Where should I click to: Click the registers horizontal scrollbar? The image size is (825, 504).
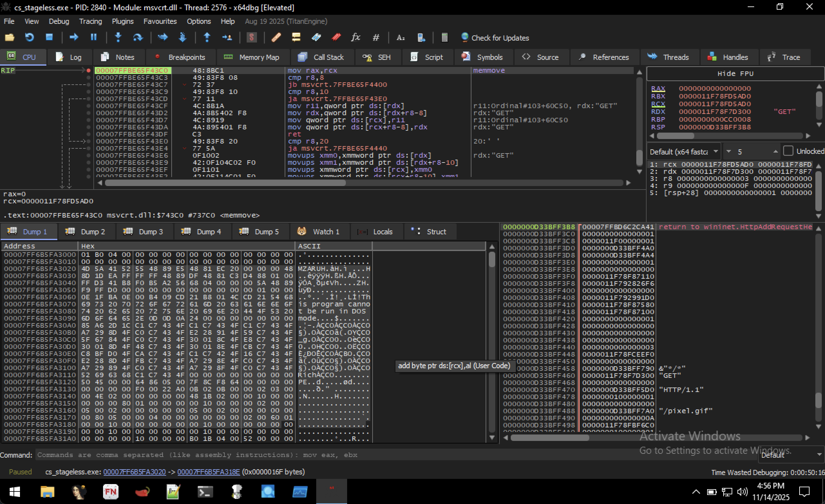click(x=730, y=136)
